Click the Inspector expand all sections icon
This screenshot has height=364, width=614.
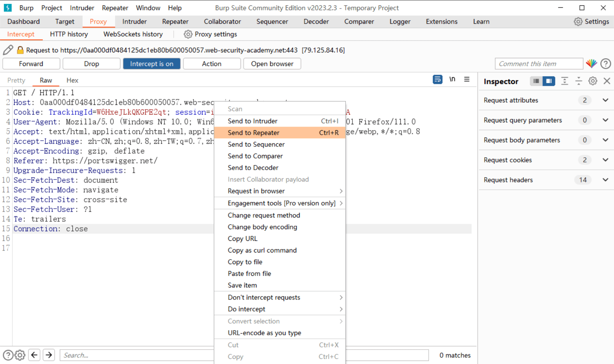pos(564,81)
